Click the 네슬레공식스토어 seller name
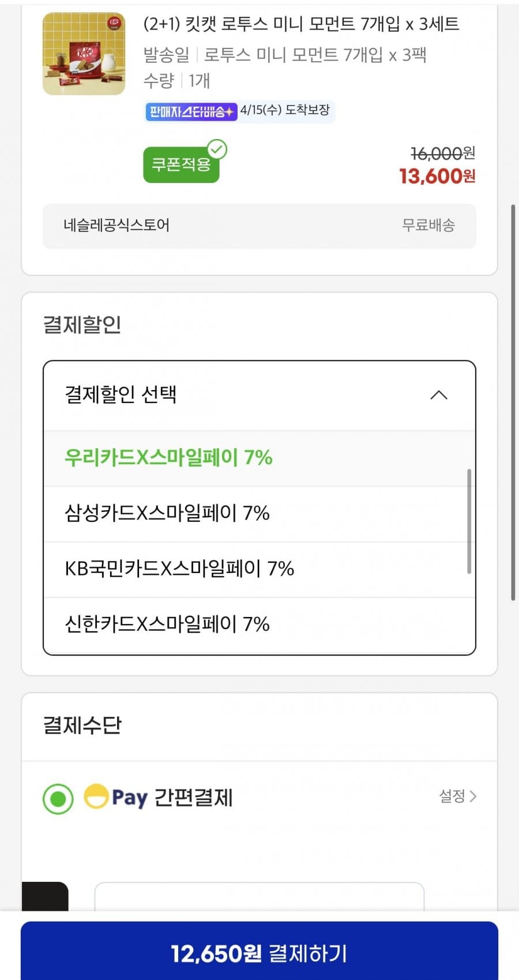Image resolution: width=519 pixels, height=980 pixels. point(116,225)
